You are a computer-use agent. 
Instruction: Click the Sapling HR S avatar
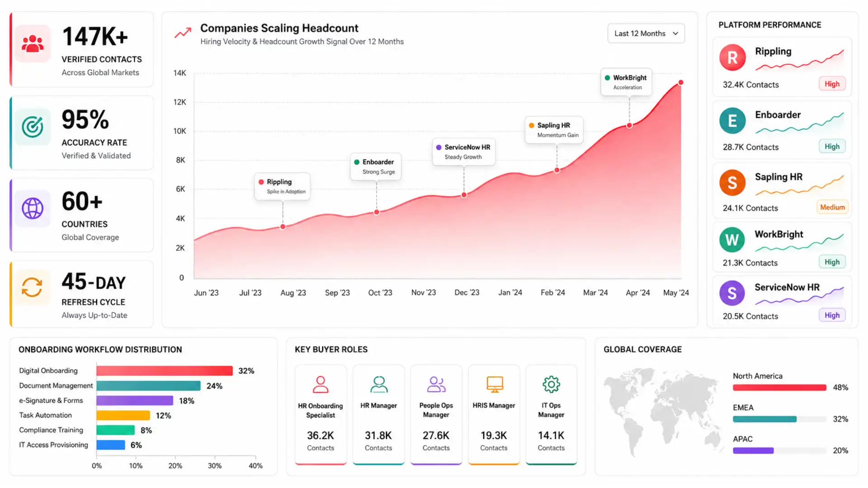732,183
